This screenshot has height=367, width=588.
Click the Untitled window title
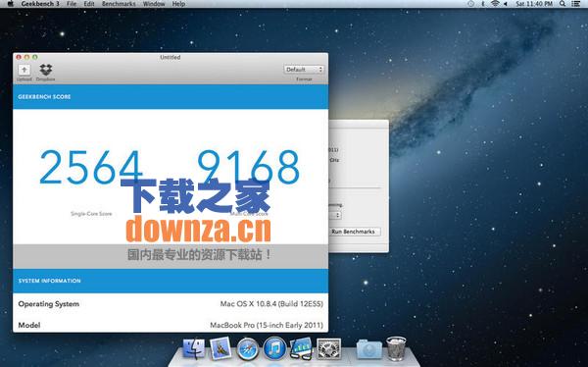[171, 58]
